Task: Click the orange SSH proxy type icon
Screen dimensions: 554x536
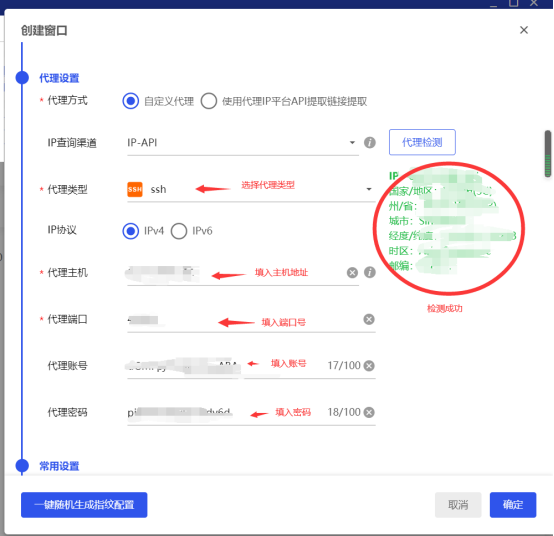Action: click(x=135, y=189)
